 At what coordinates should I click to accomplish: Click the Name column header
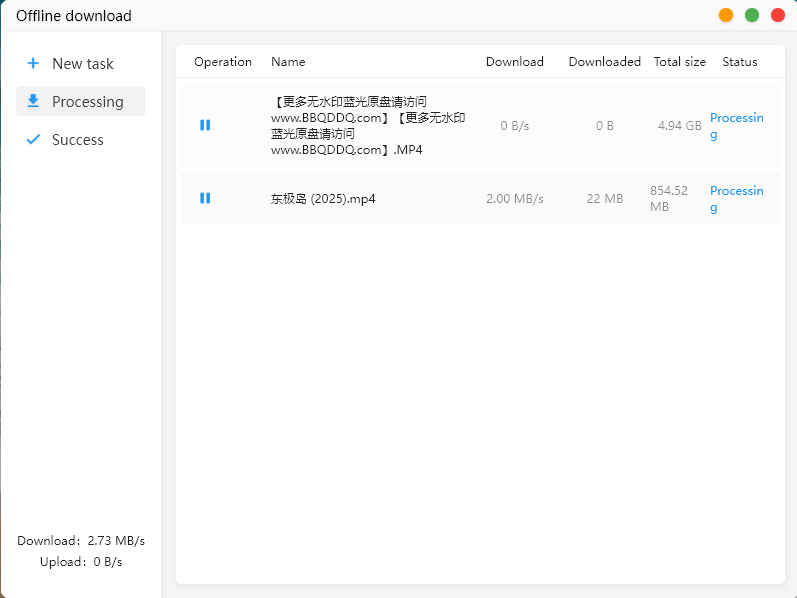288,62
